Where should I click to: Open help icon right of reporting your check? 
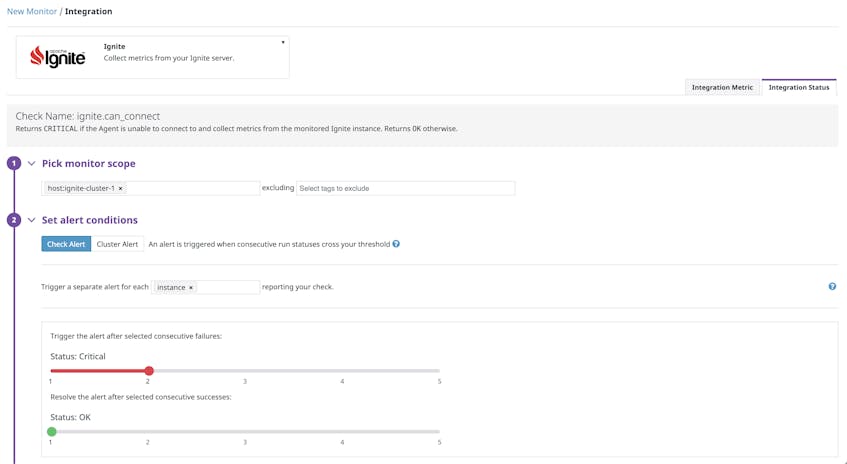[x=832, y=287]
